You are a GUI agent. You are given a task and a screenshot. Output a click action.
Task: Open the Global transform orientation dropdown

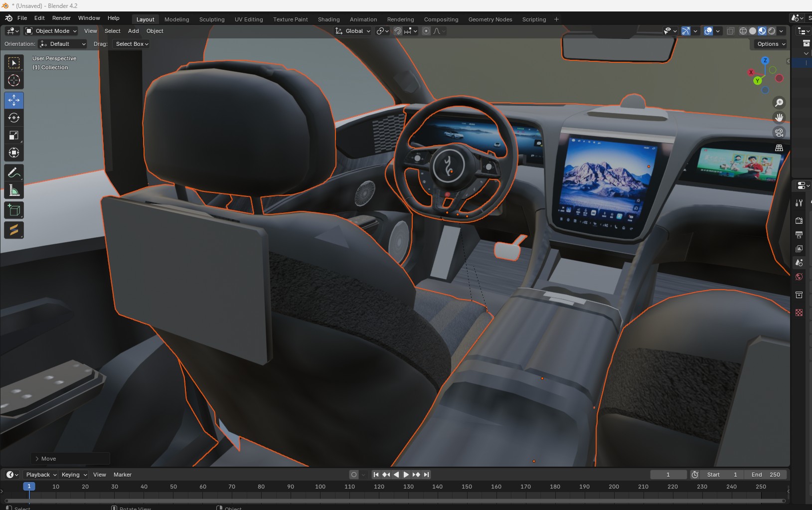click(353, 31)
